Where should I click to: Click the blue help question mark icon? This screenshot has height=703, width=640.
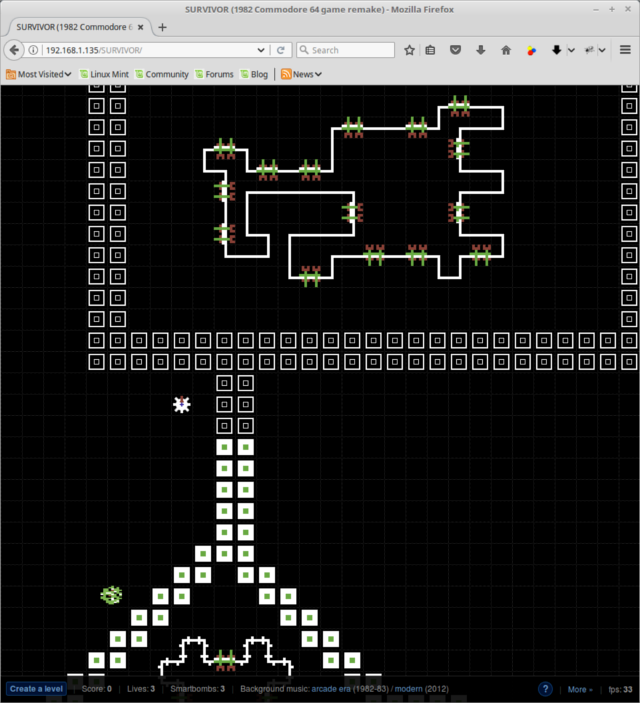pyautogui.click(x=546, y=689)
